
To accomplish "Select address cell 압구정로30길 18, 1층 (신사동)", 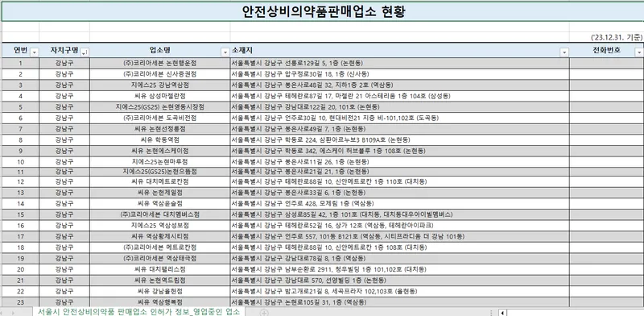I will [399, 74].
